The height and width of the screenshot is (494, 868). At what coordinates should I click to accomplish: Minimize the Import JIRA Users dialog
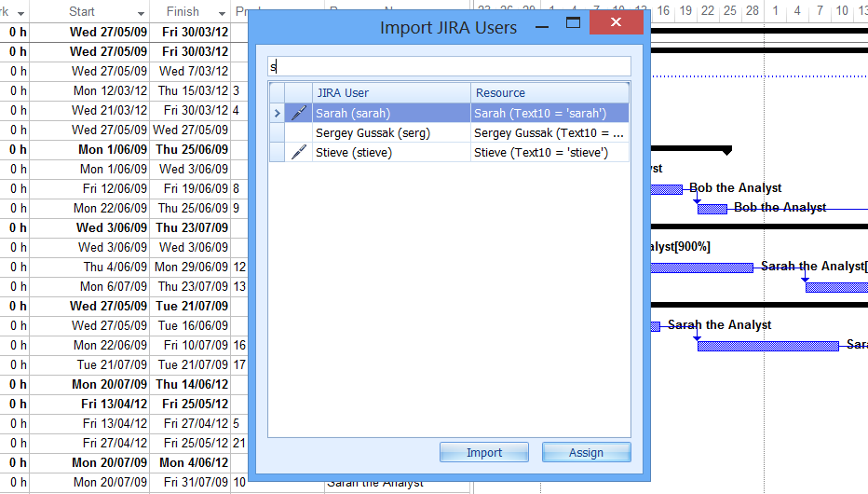(542, 27)
